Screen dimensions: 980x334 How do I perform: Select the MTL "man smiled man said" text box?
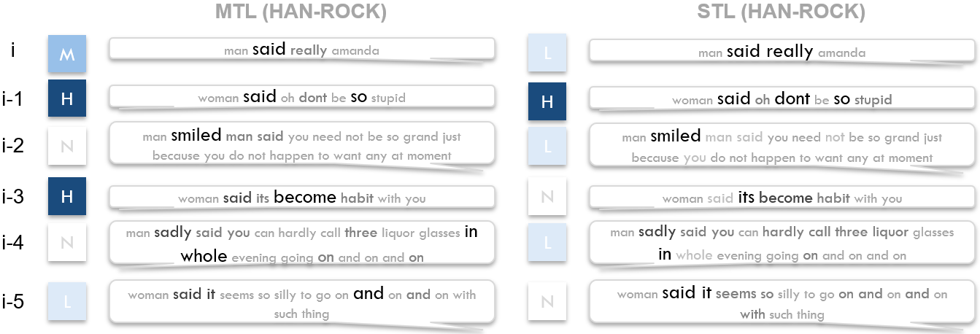pos(302,145)
